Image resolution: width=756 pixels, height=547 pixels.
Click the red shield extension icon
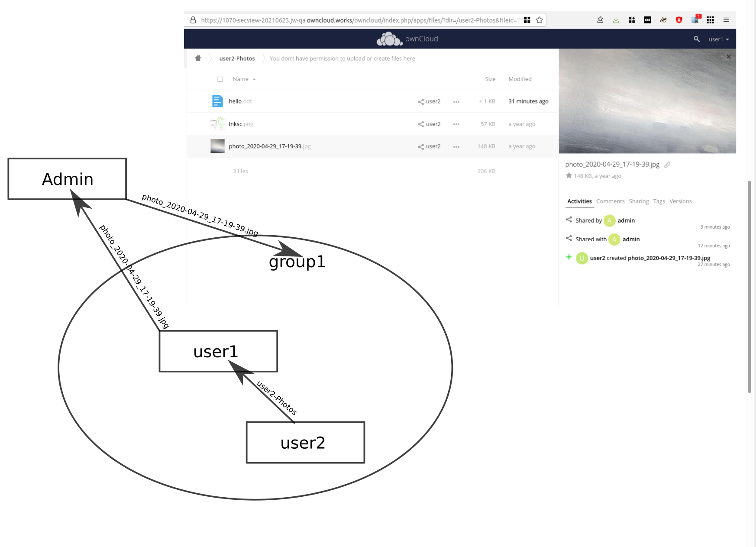click(678, 20)
